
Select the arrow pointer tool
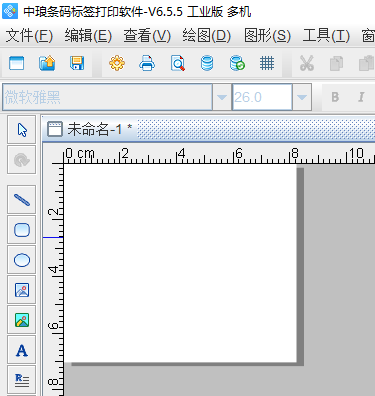click(x=22, y=130)
